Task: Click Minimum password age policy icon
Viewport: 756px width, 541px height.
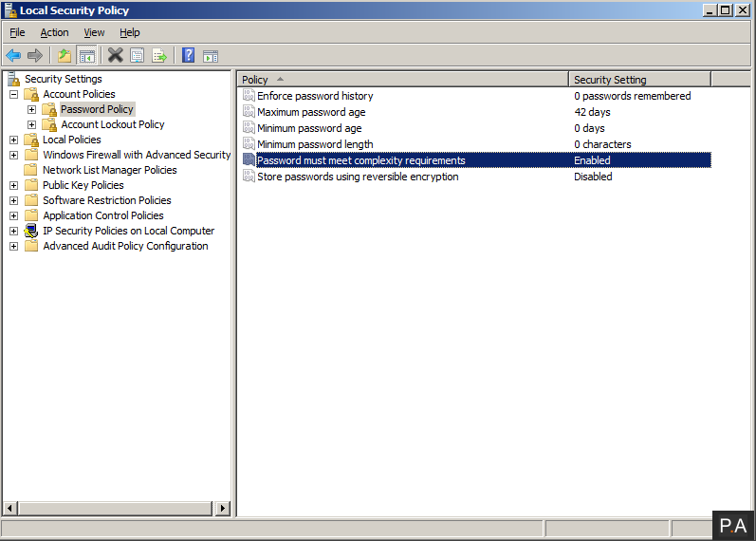Action: pyautogui.click(x=249, y=128)
